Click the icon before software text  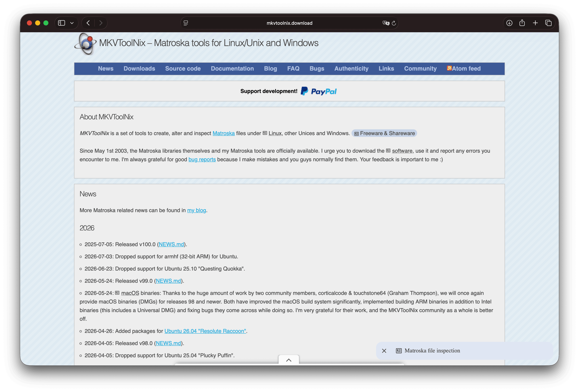tap(388, 150)
